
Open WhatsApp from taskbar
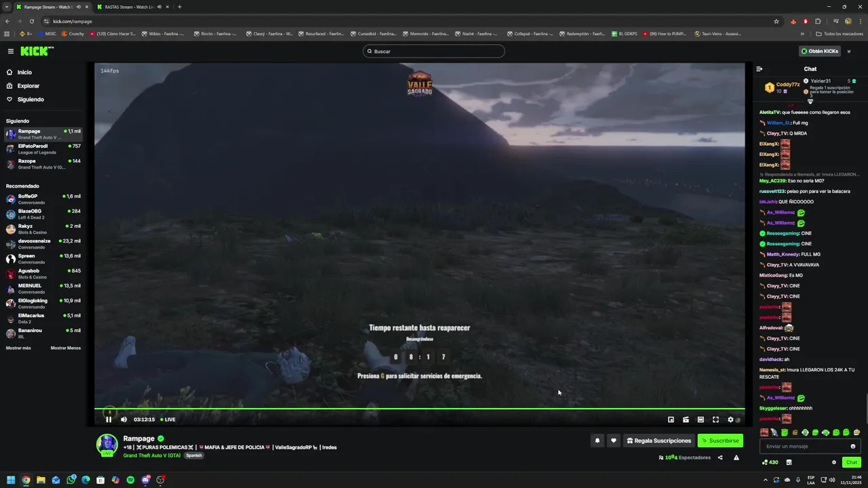click(x=71, y=480)
